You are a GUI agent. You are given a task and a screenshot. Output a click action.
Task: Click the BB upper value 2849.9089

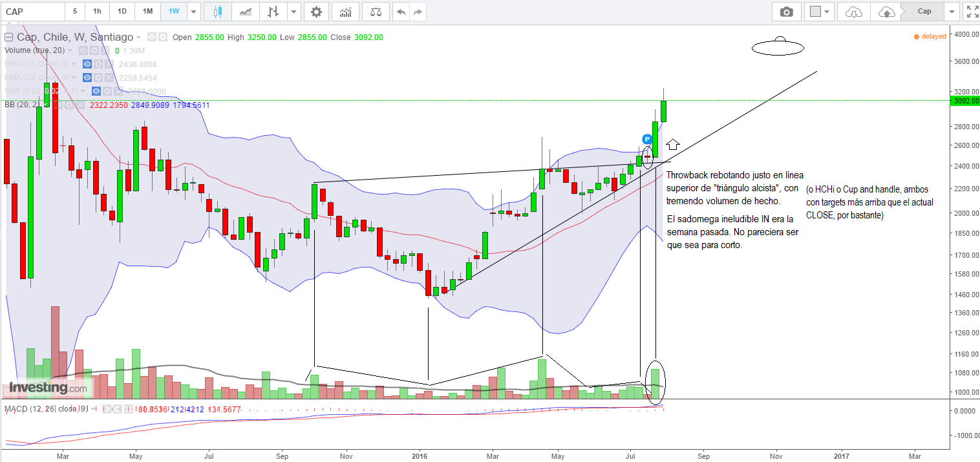click(x=150, y=105)
